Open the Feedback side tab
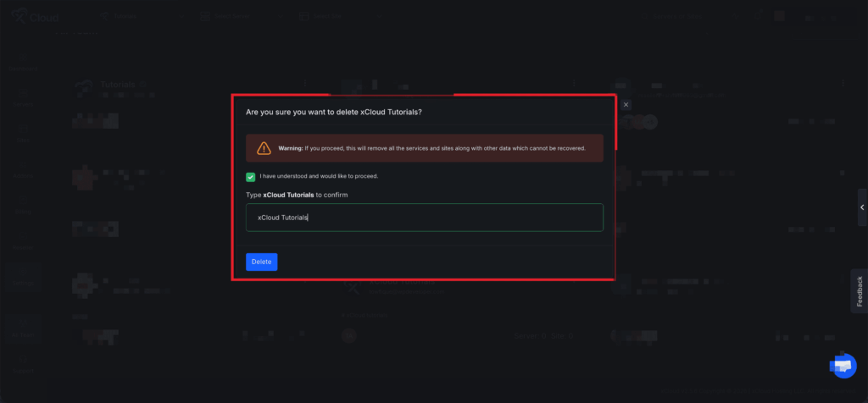 tap(860, 290)
